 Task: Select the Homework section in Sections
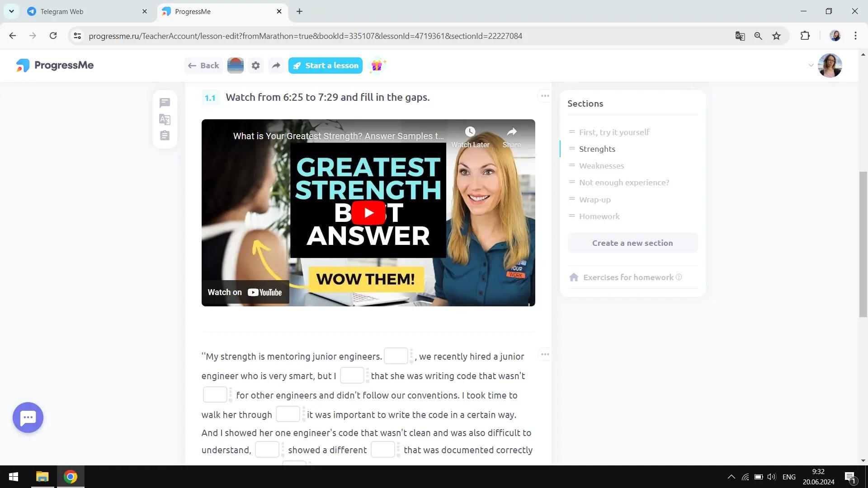[599, 216]
